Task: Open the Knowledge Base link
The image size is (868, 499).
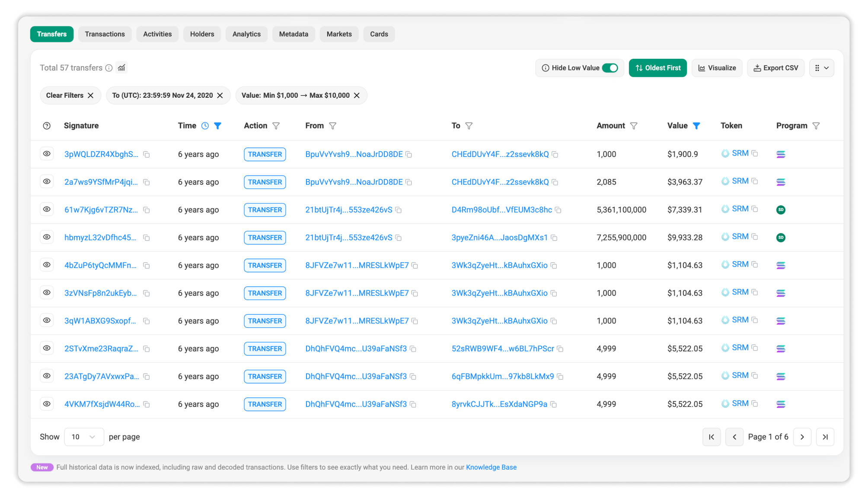Action: click(491, 467)
